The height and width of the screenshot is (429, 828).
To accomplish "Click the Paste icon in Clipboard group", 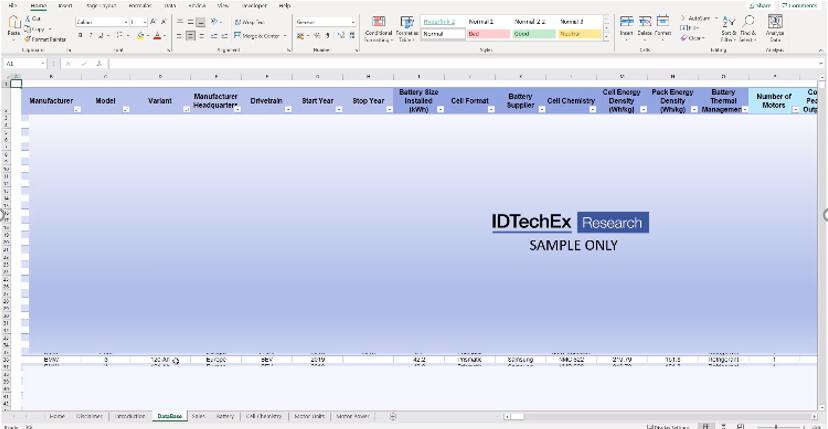I will [14, 23].
